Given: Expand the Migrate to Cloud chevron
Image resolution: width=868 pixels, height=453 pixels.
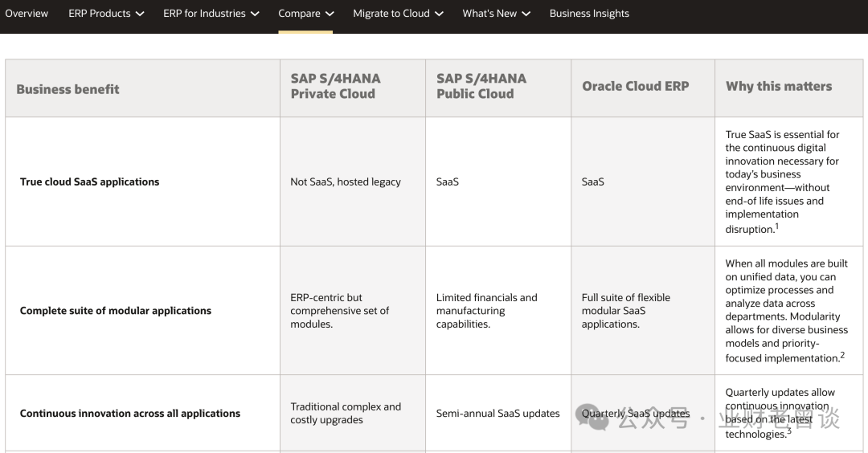Looking at the screenshot, I should (439, 14).
